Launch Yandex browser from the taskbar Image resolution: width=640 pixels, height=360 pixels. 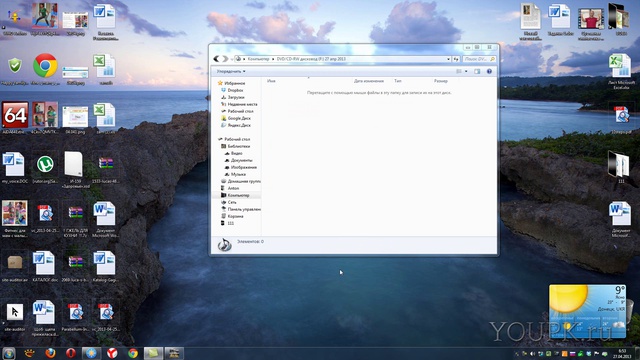[x=112, y=353]
